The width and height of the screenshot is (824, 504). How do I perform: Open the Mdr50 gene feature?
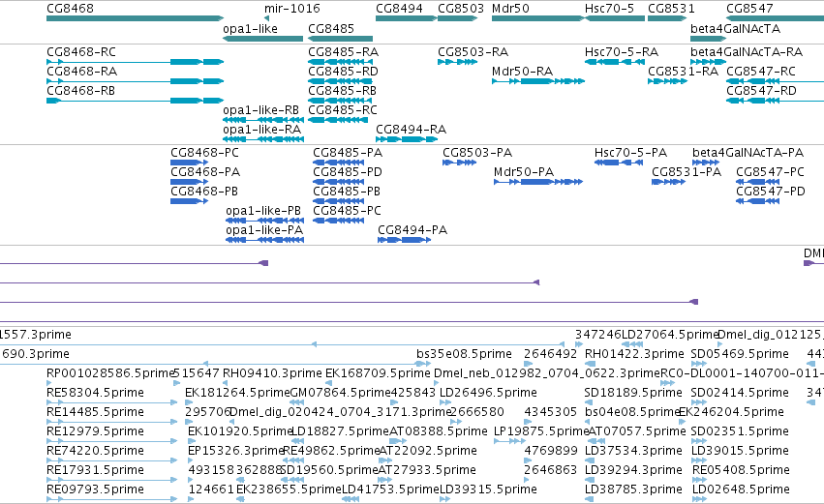pyautogui.click(x=538, y=18)
